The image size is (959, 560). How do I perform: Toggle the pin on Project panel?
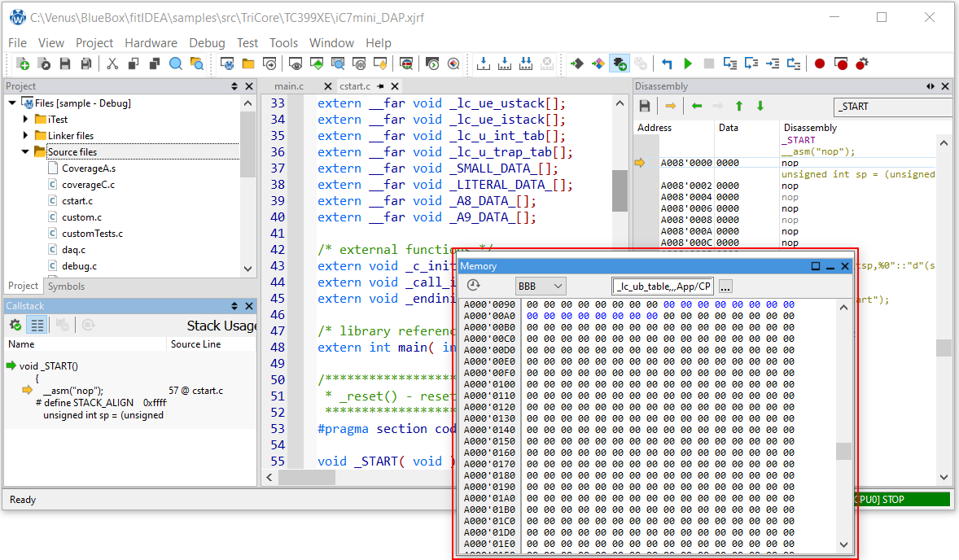pyautogui.click(x=234, y=86)
